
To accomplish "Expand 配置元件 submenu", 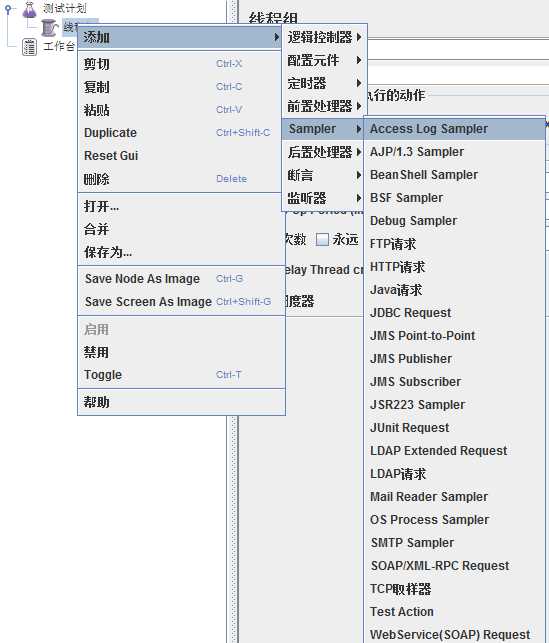I will (x=324, y=60).
